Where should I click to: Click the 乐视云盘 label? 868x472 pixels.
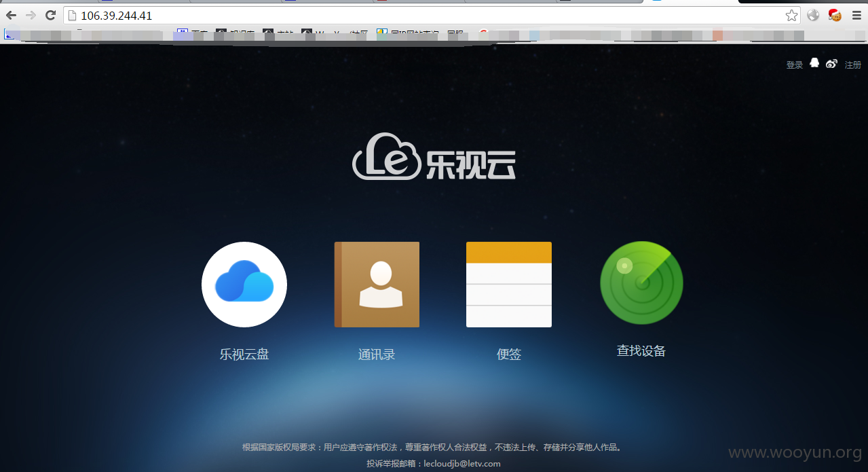(244, 354)
